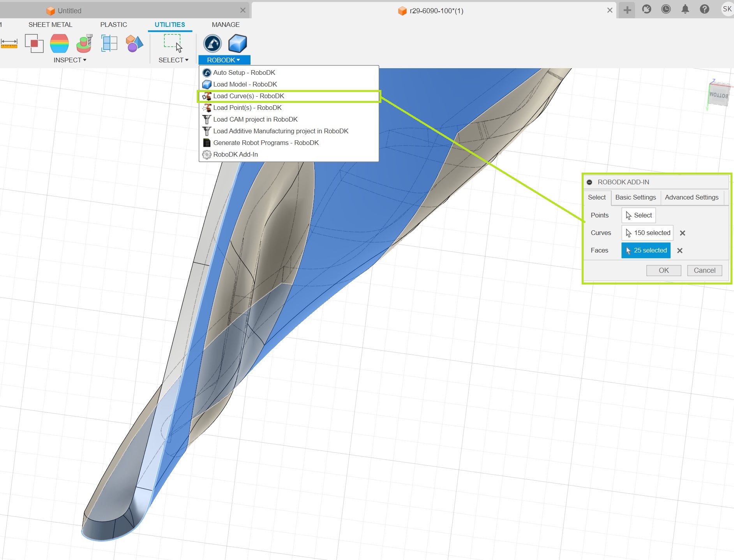Open the notifications bell icon
This screenshot has height=560, width=734.
(685, 9)
